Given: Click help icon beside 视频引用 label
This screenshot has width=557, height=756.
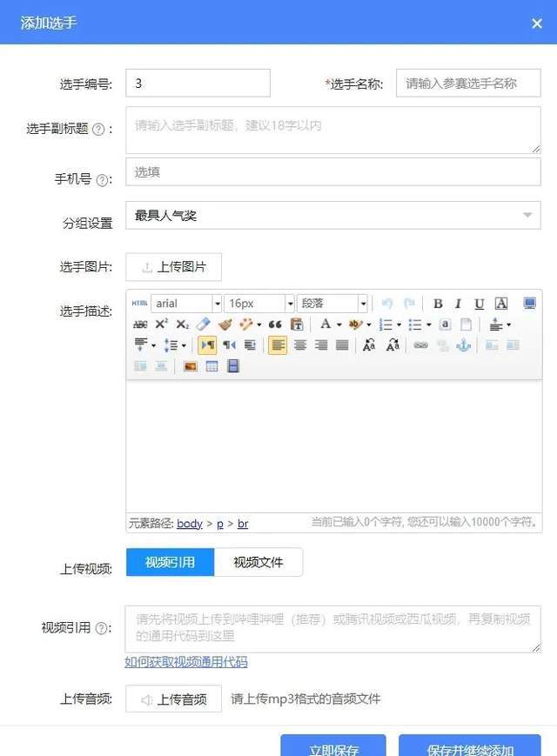Looking at the screenshot, I should 101,628.
